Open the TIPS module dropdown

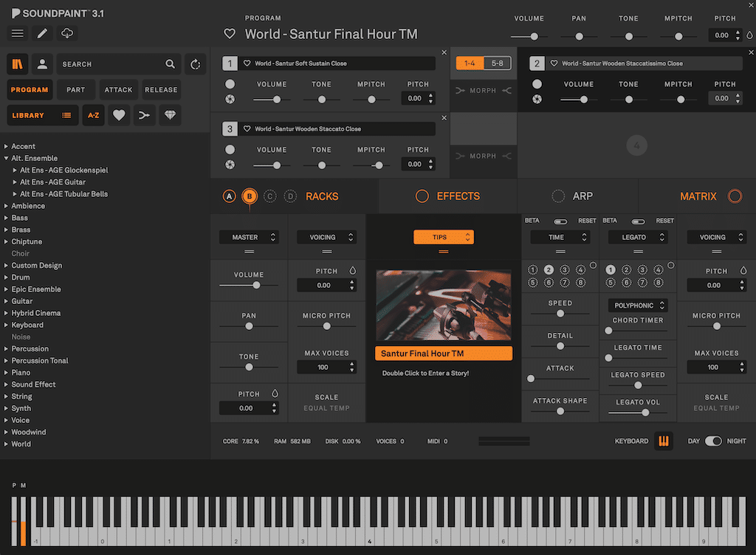point(444,237)
